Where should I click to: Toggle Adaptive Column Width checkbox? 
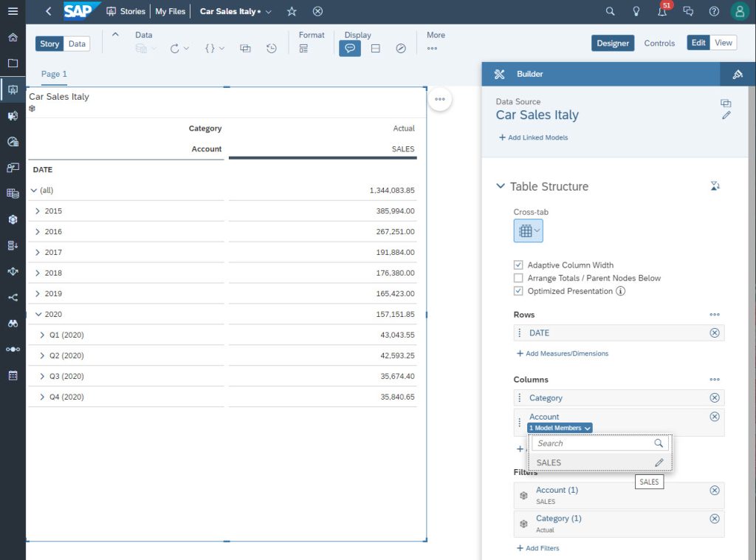518,264
